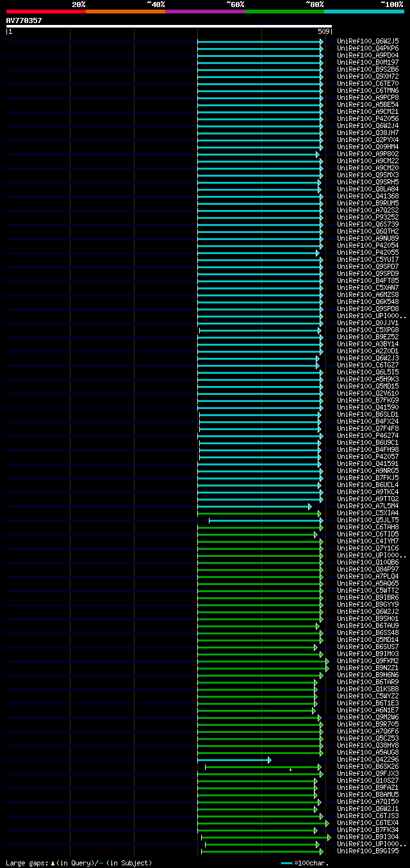
Task: Select the UniRef100_Q84P97 label
Action: [368, 570]
